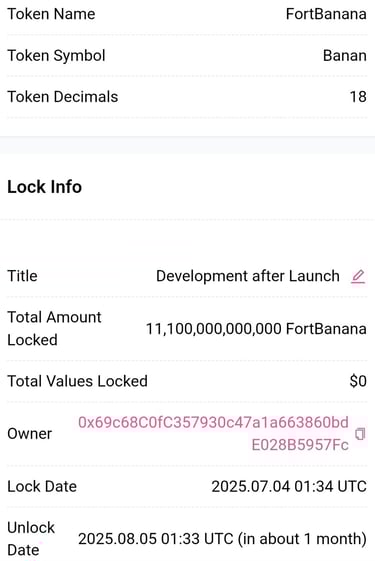
Task: Click the Token Symbol label
Action: coord(57,56)
